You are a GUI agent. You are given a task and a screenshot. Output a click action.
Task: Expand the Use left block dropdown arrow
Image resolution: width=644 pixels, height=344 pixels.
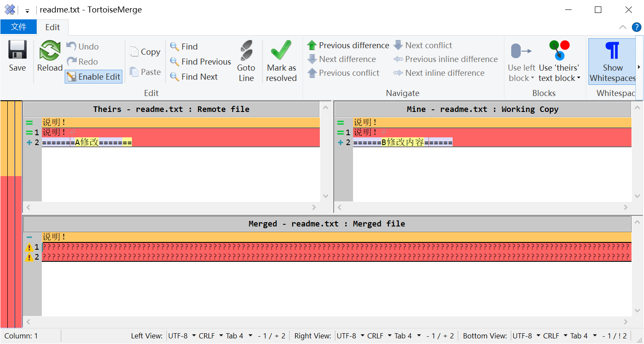coord(532,78)
